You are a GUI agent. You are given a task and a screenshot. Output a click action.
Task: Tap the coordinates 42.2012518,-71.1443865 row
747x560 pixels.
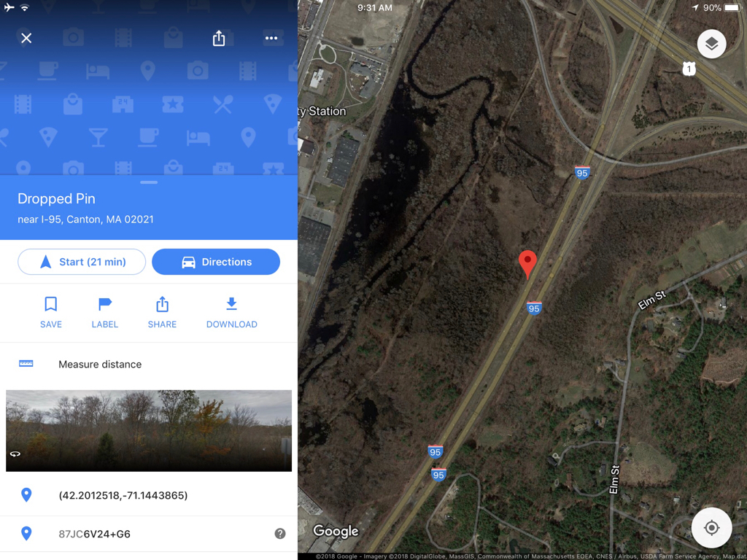pos(149,495)
